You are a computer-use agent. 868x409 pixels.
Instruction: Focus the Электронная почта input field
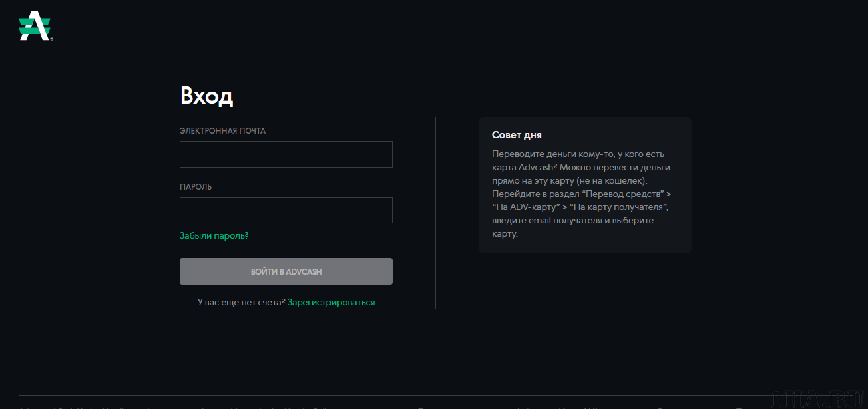coord(286,154)
